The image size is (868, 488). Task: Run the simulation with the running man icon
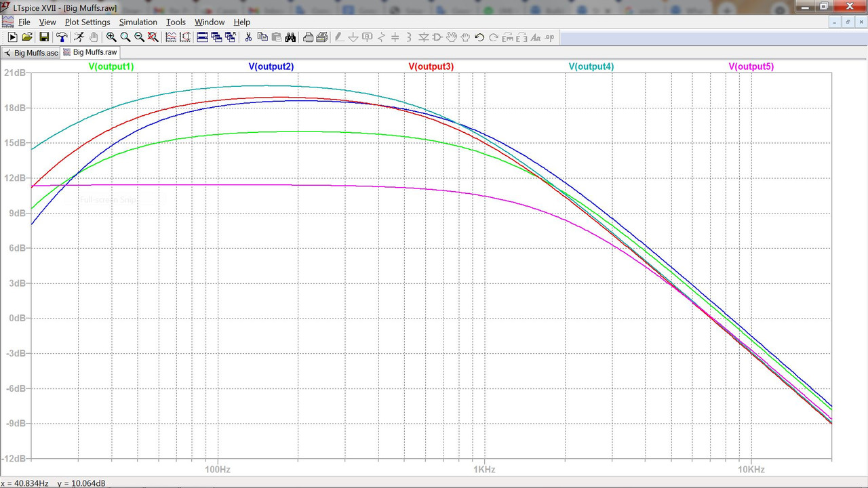79,37
